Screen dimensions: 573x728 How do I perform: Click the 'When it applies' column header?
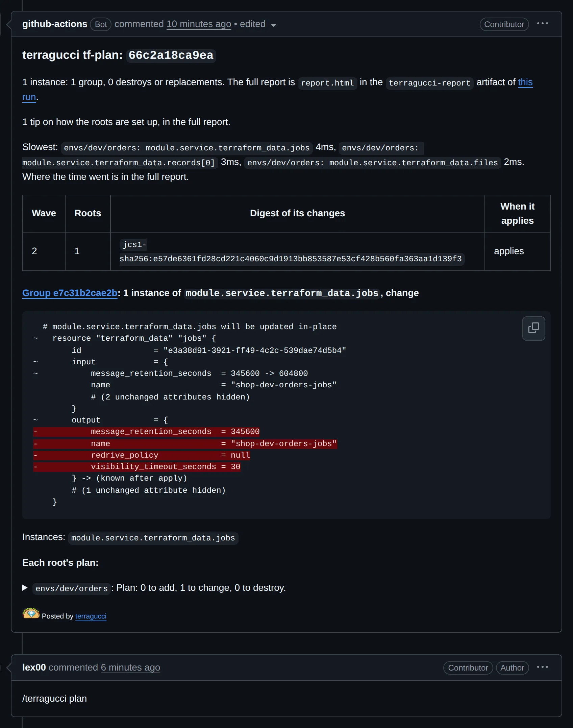coord(517,214)
